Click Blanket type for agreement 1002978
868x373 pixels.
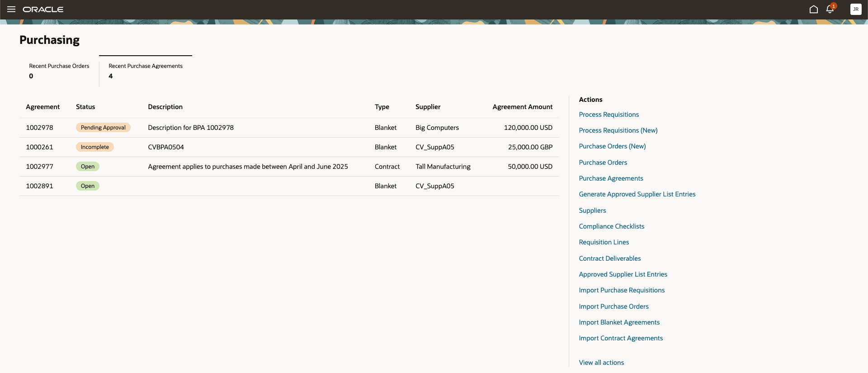pos(386,128)
